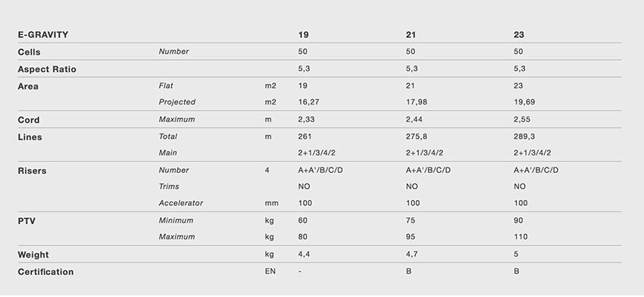The width and height of the screenshot is (644, 297).
Task: Click Certification B under size 21
Action: [408, 271]
